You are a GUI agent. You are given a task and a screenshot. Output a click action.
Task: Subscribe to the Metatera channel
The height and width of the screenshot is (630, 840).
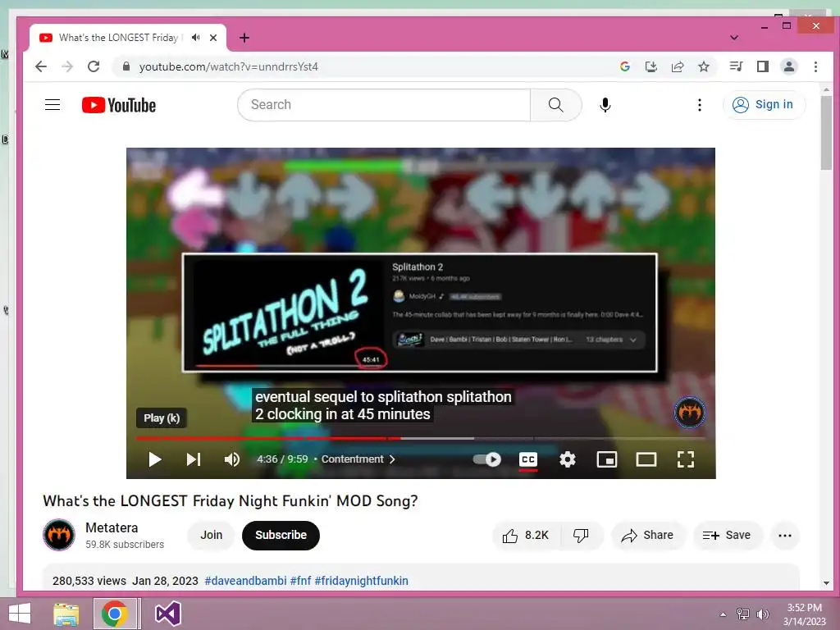pos(281,535)
